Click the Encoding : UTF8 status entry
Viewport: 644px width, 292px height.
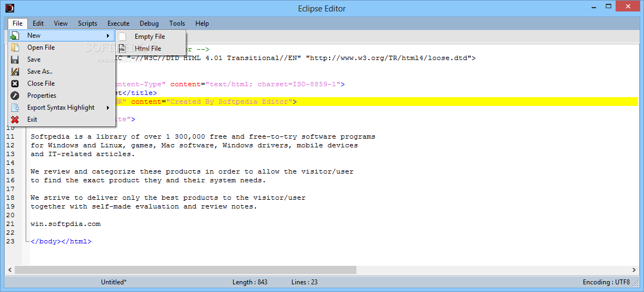[x=606, y=282]
